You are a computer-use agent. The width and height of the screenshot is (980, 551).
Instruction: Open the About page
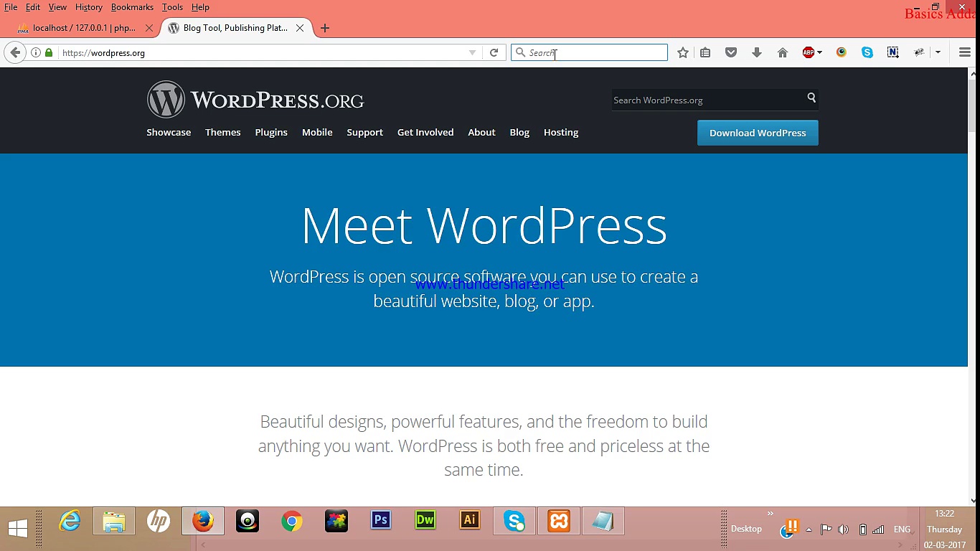481,132
